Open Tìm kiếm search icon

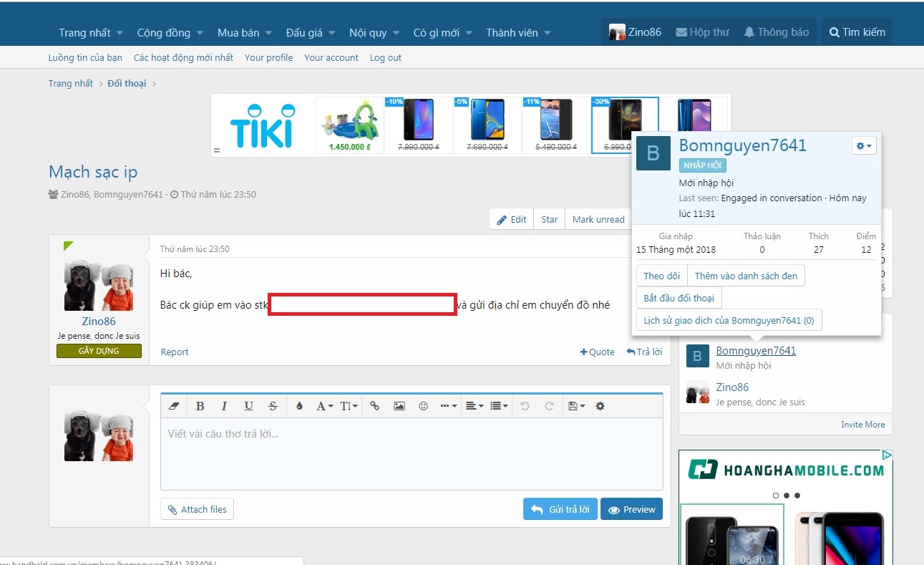857,32
